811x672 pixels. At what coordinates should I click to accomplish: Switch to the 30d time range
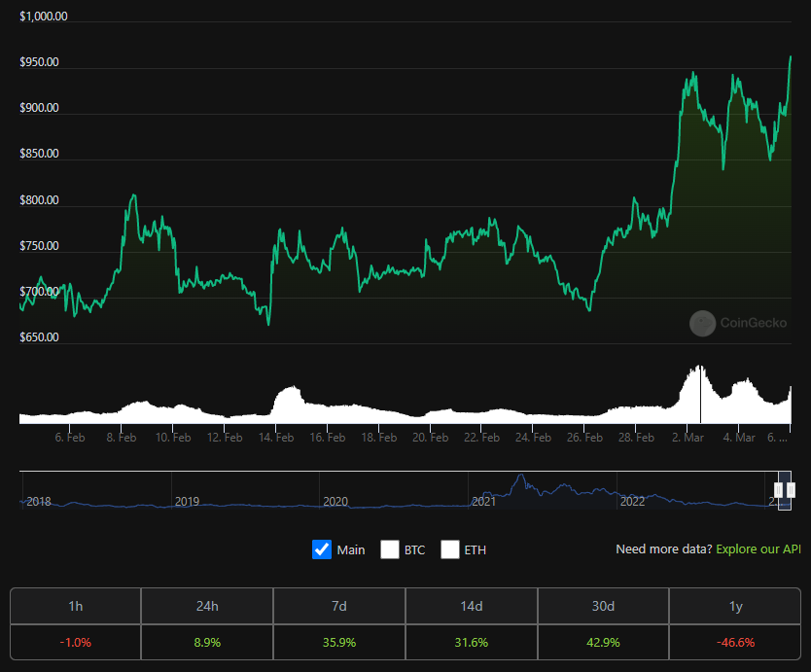[603, 606]
